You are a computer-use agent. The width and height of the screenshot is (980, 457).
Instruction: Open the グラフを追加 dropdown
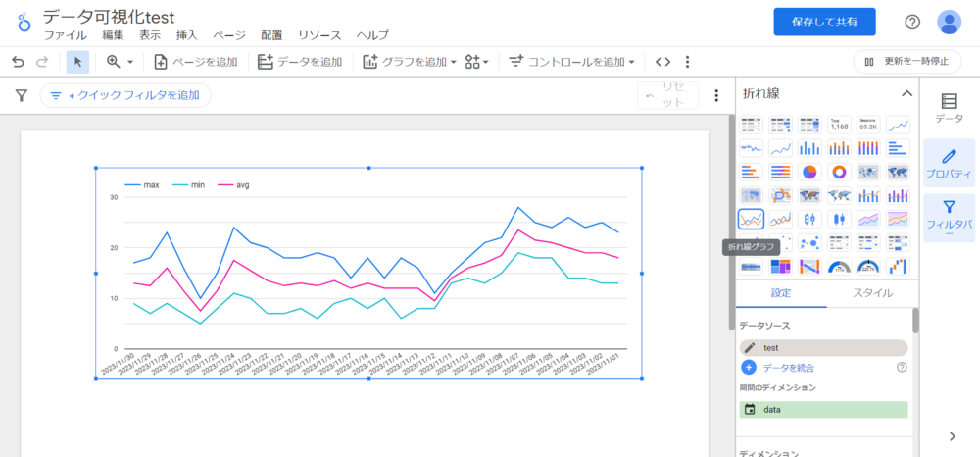click(410, 62)
